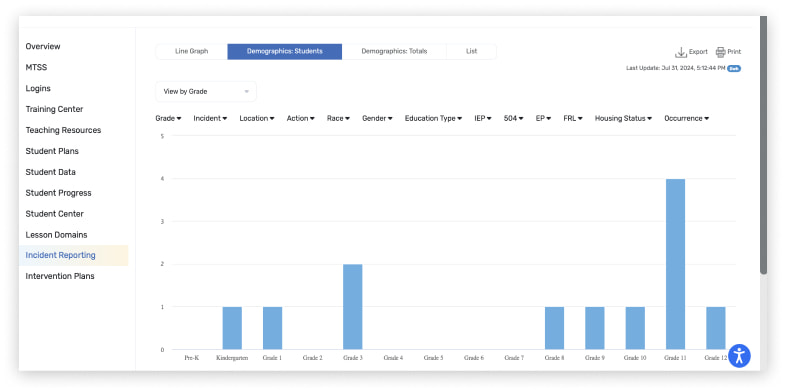786x392 pixels.
Task: Click the Grade 12 bar
Action: [x=716, y=328]
